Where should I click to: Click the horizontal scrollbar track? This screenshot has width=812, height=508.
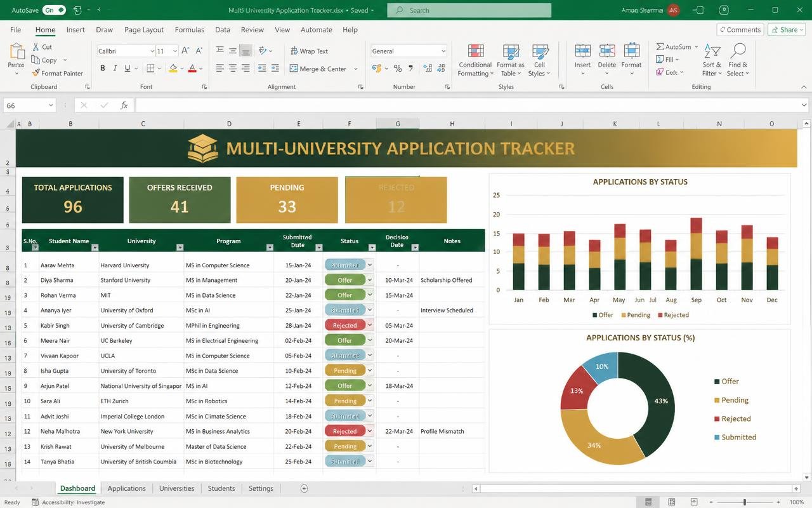click(636, 488)
